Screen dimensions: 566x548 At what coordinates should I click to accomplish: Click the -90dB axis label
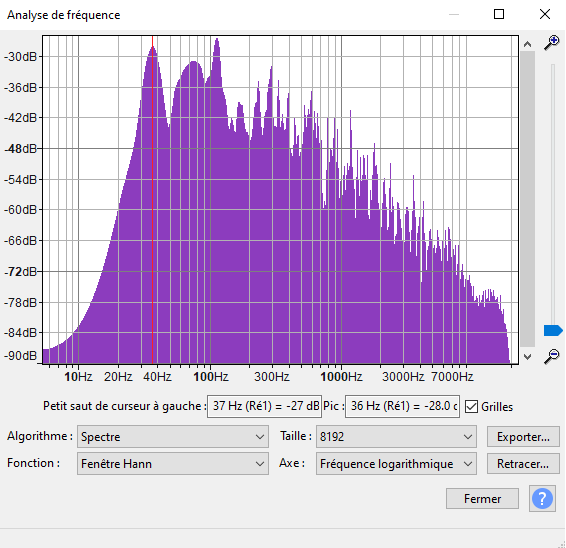21,356
